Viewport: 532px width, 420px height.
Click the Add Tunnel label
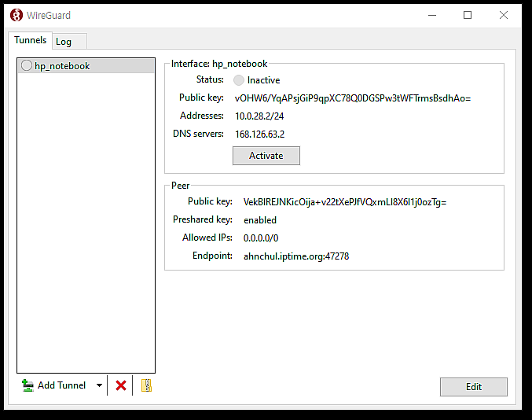[61, 385]
